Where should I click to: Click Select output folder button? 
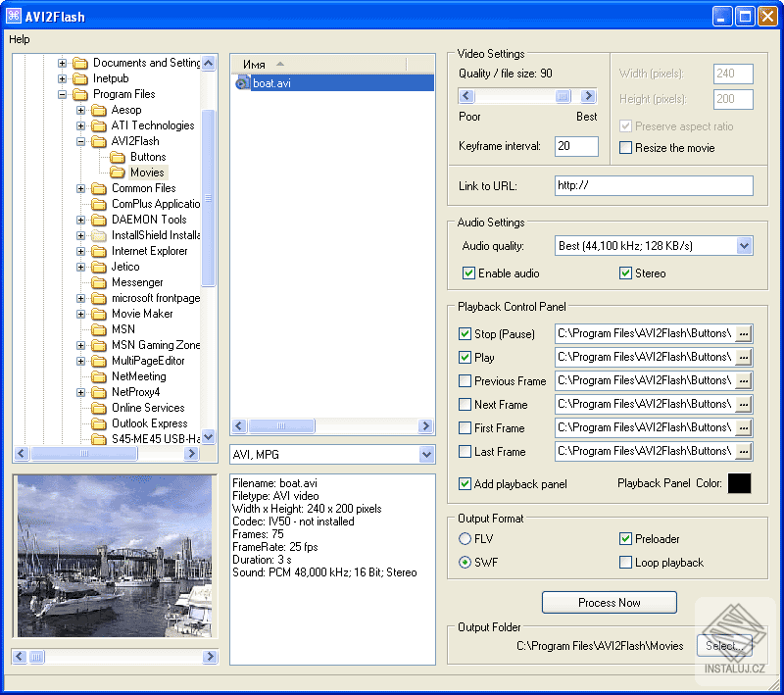click(x=724, y=645)
